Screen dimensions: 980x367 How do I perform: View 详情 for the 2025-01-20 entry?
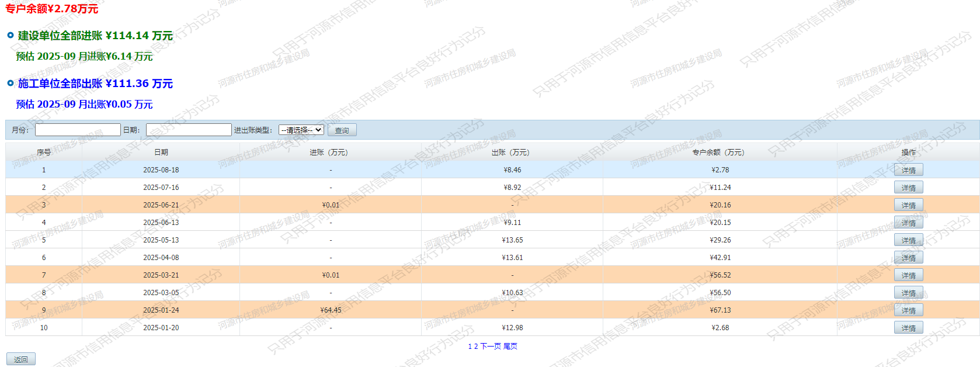(908, 328)
